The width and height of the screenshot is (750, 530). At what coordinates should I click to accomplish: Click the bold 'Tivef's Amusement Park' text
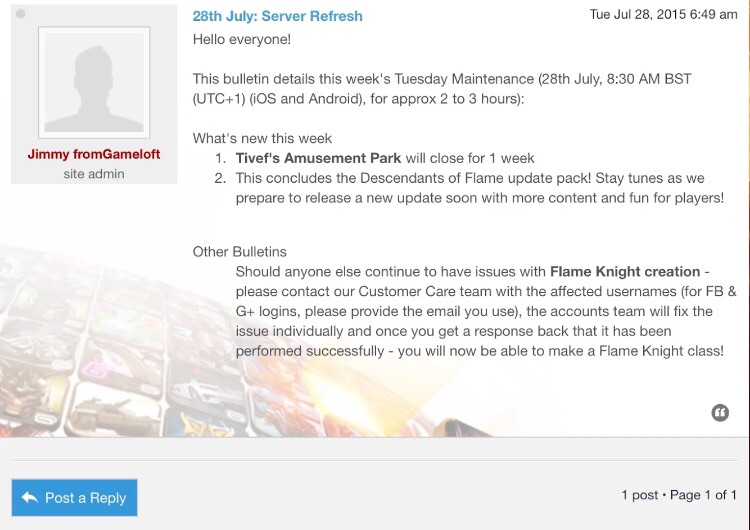tap(318, 158)
